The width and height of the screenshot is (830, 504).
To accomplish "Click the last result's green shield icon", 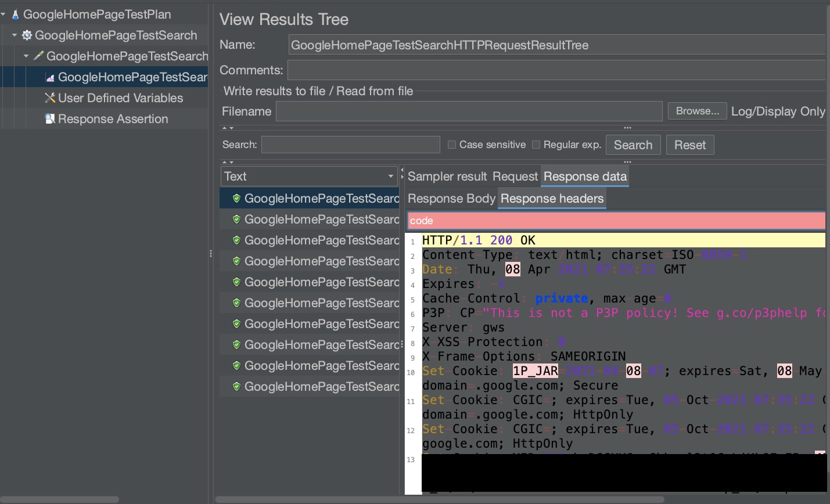I will click(236, 387).
